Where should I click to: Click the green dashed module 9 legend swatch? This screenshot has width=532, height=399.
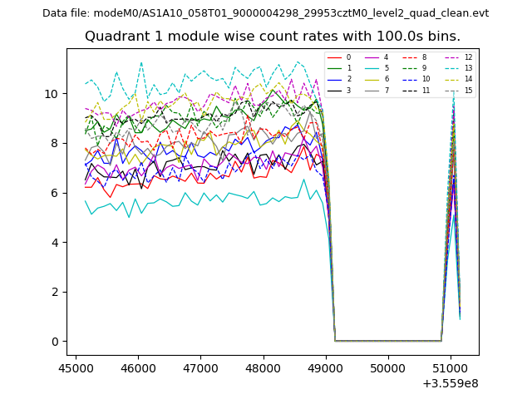coord(410,68)
